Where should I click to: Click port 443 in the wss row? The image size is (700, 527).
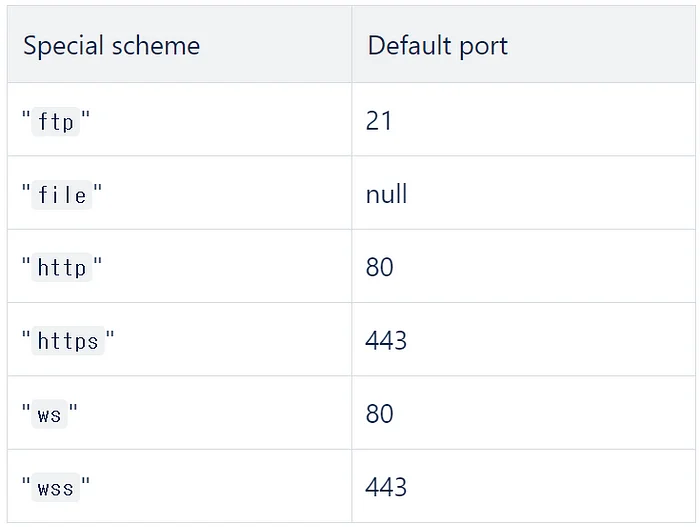click(x=386, y=487)
